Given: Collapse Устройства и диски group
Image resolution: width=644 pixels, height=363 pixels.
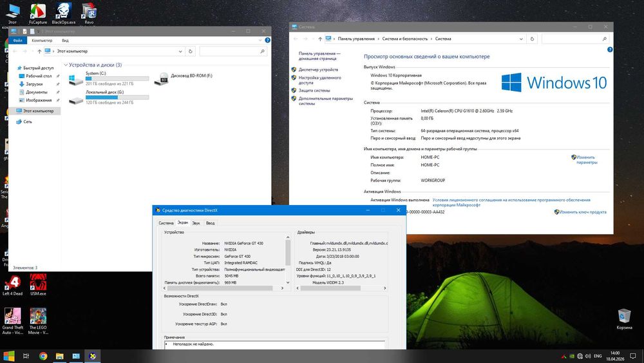Looking at the screenshot, I should pos(66,65).
